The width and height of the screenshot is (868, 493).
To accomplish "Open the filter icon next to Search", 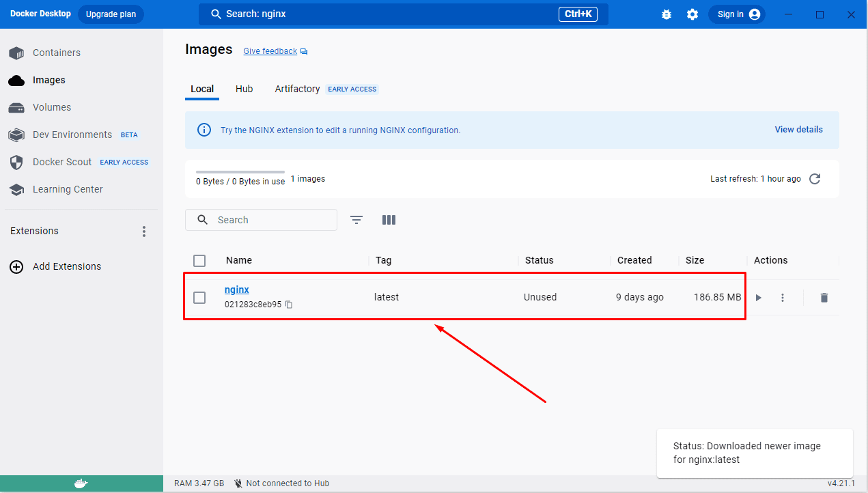I will (356, 220).
